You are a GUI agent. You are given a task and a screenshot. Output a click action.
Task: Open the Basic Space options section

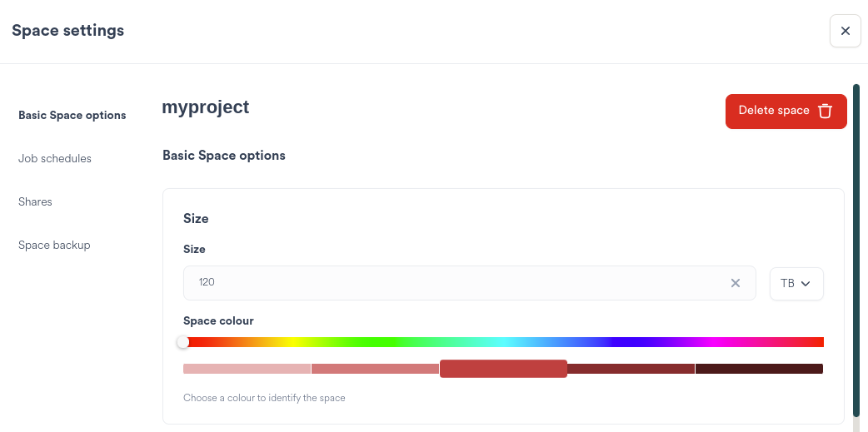point(72,115)
